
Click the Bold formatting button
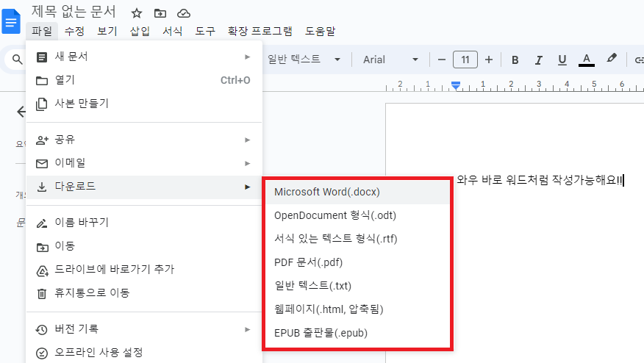[x=515, y=60]
